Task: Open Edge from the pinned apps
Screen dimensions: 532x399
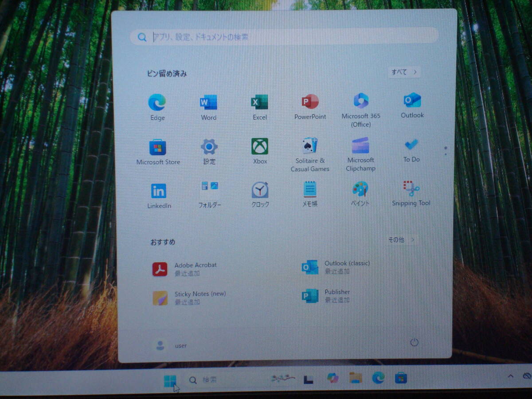Action: [x=157, y=107]
